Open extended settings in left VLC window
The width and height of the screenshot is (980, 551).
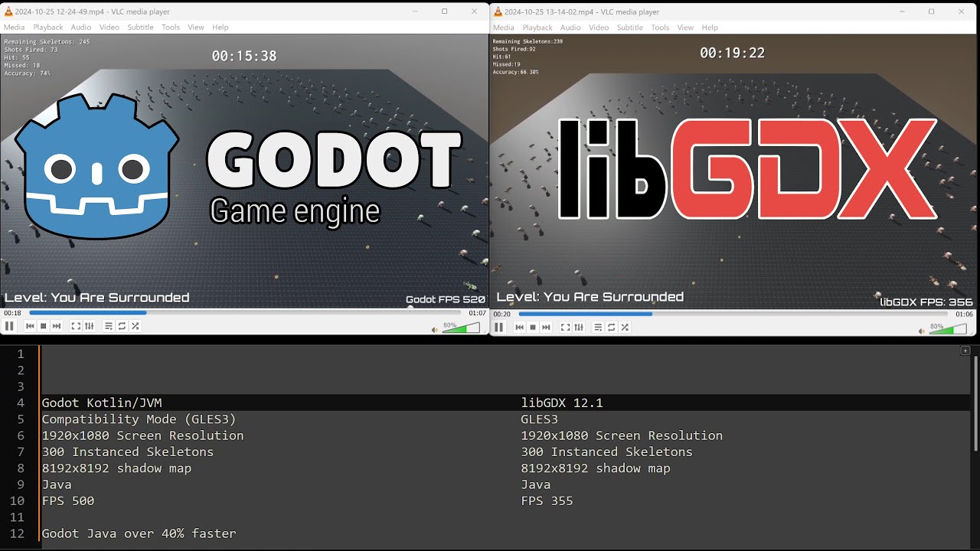click(89, 326)
